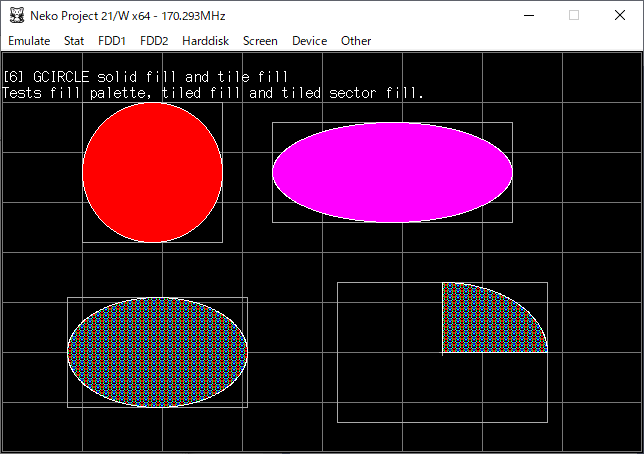Click the magenta filled ellipse
This screenshot has width=644, height=454.
(392, 173)
